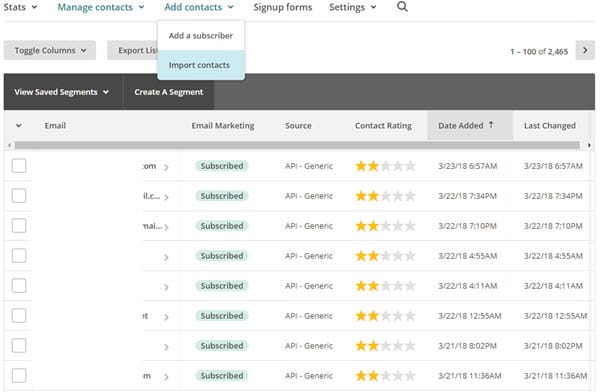Expand View Saved Segments dropdown
Screen dimensions: 600x392
(x=62, y=92)
